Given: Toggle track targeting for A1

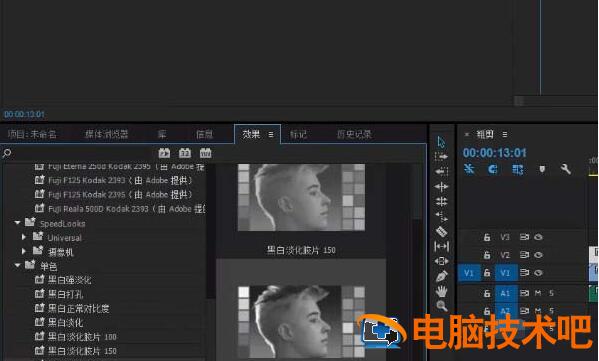Looking at the screenshot, I should 505,293.
